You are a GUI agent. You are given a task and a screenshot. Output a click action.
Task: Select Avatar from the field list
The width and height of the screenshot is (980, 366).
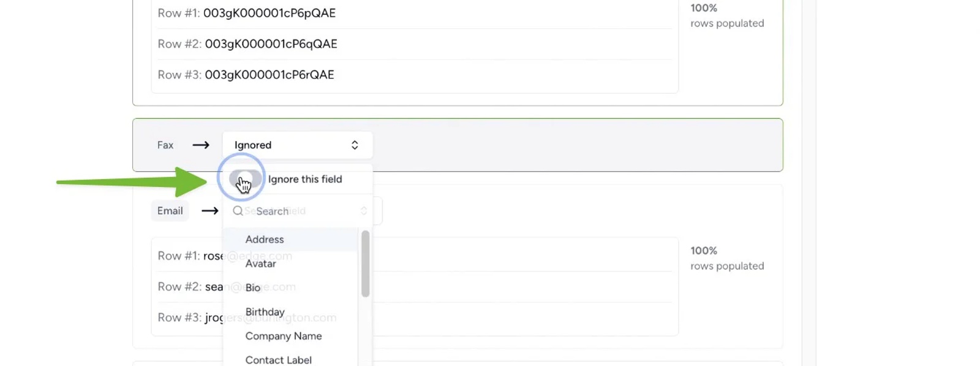click(291, 264)
